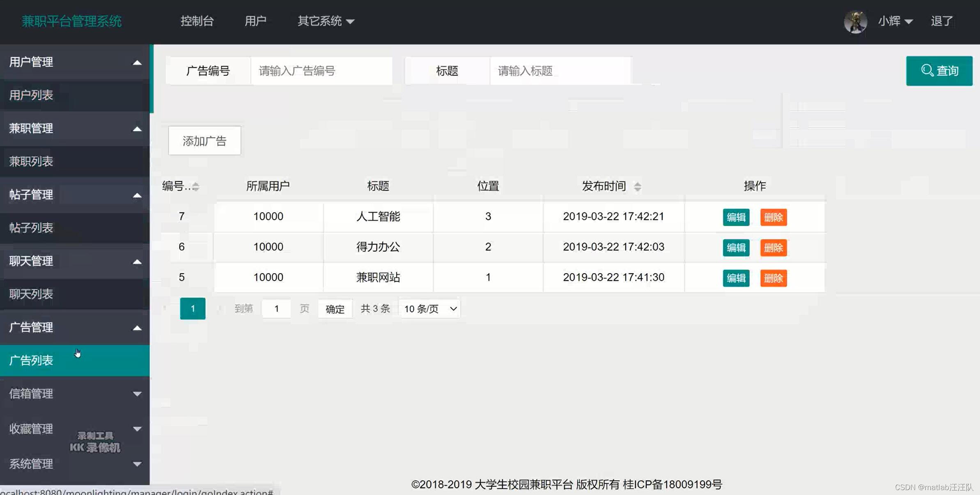Click the 确定 pagination button
The width and height of the screenshot is (980, 495).
[x=335, y=309]
